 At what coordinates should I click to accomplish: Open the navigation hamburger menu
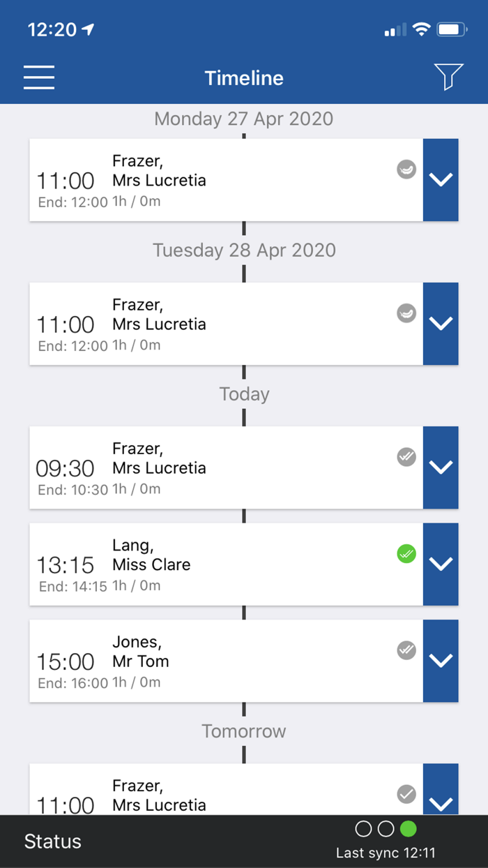(38, 77)
